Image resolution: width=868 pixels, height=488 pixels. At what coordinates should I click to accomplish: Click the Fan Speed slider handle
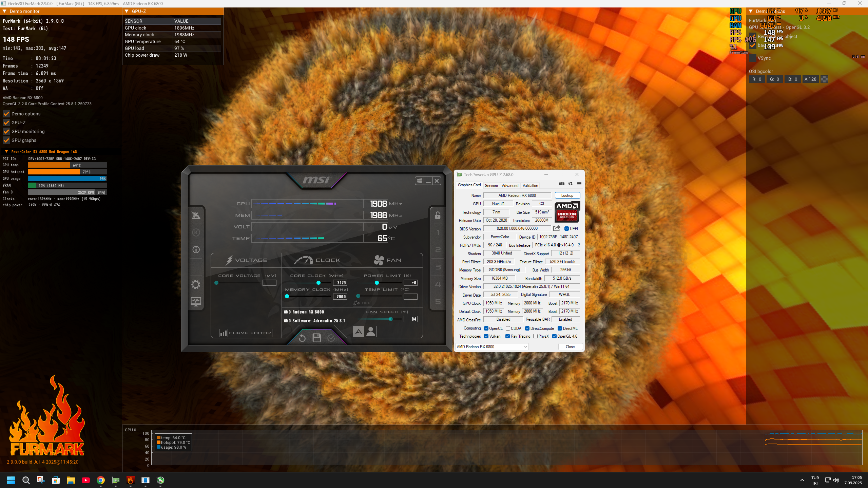point(391,319)
